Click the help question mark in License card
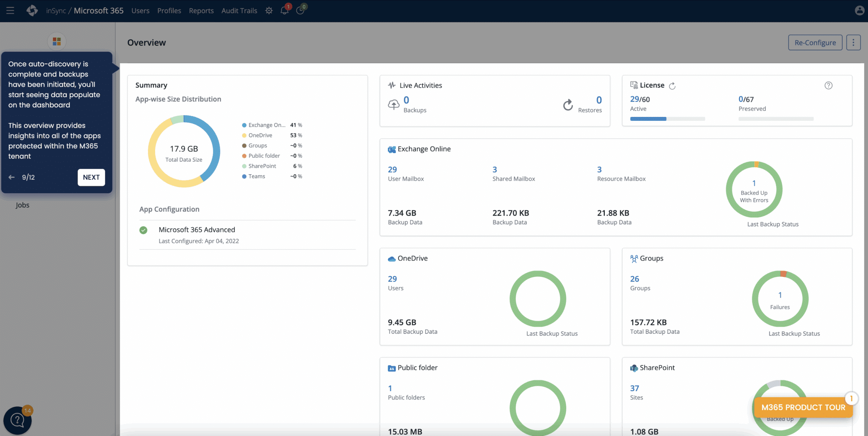 pos(829,85)
